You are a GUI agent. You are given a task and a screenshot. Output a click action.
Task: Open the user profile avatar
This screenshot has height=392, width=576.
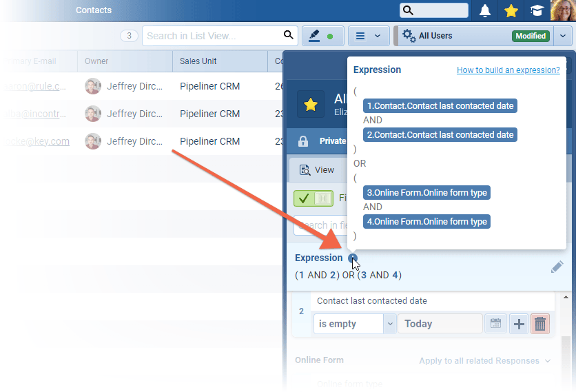[562, 10]
